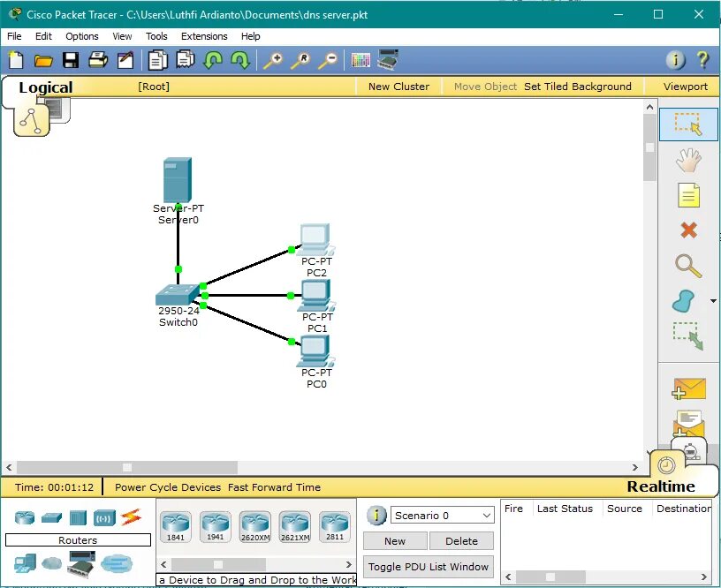The image size is (721, 588).
Task: Open the Extensions menu
Action: 204,36
